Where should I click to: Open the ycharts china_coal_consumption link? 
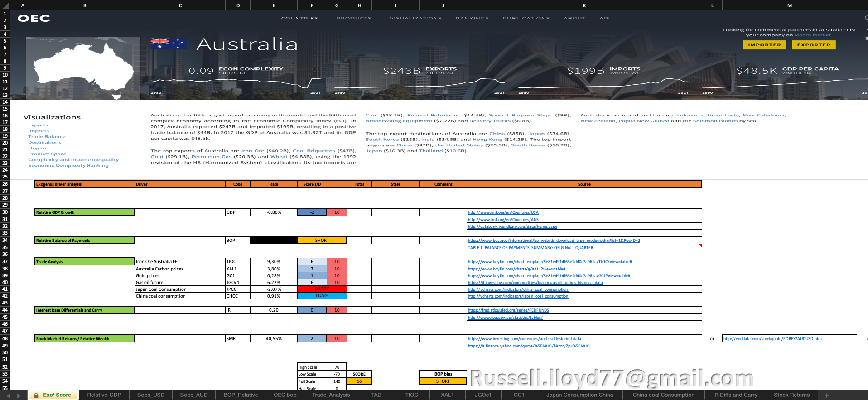pos(518,289)
